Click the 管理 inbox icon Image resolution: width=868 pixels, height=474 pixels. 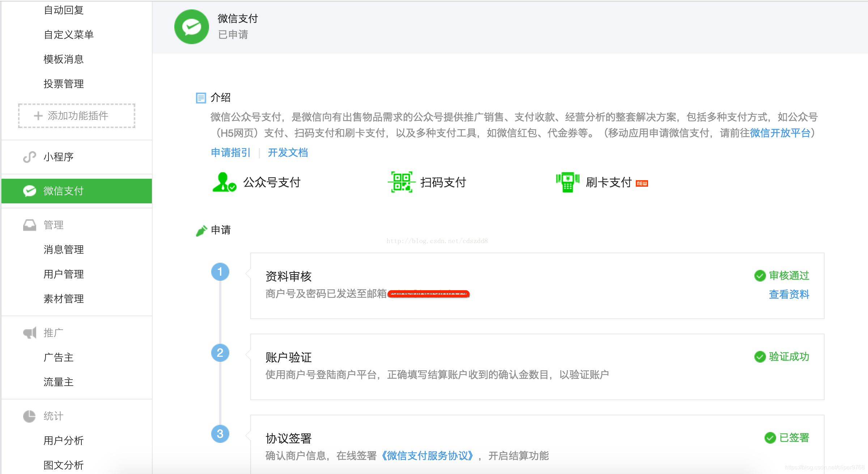[x=30, y=224]
